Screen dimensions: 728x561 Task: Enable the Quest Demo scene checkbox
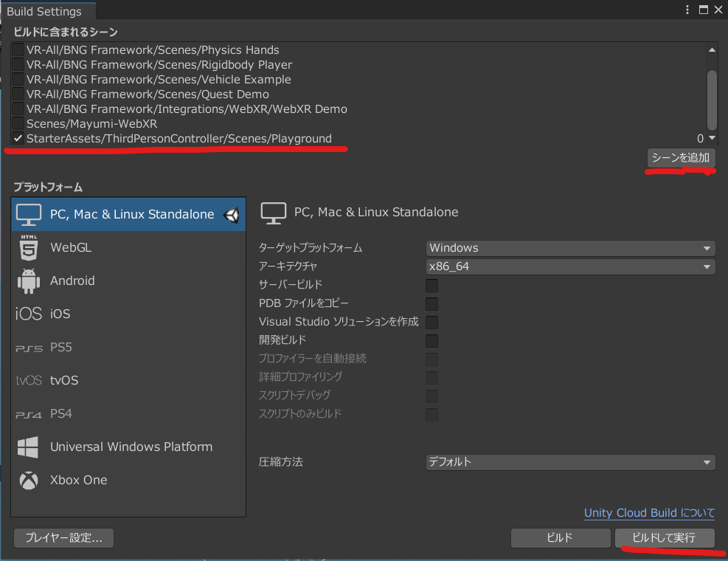[x=18, y=94]
